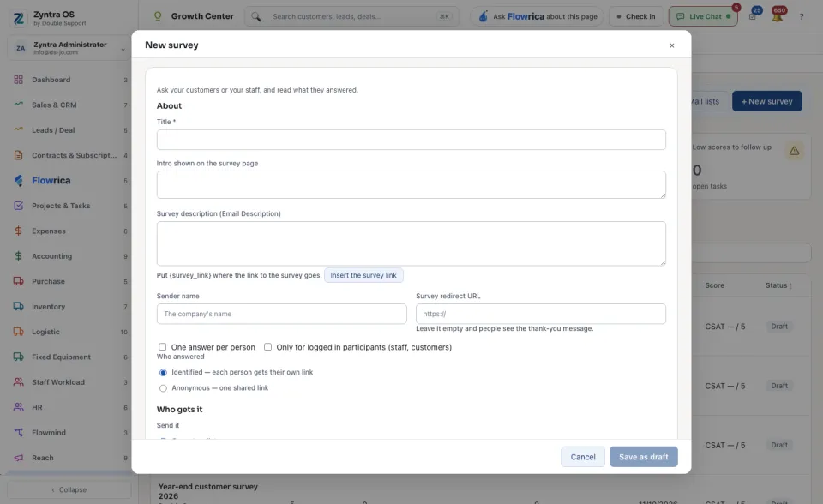
Task: Expand the Zyntra Administrator account dropdown
Action: point(69,48)
